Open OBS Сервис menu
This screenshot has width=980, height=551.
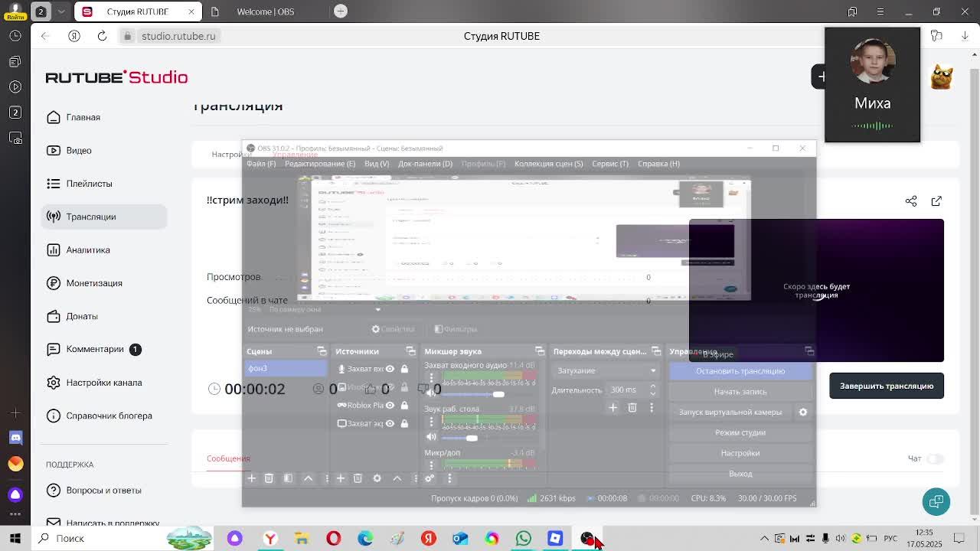point(610,164)
